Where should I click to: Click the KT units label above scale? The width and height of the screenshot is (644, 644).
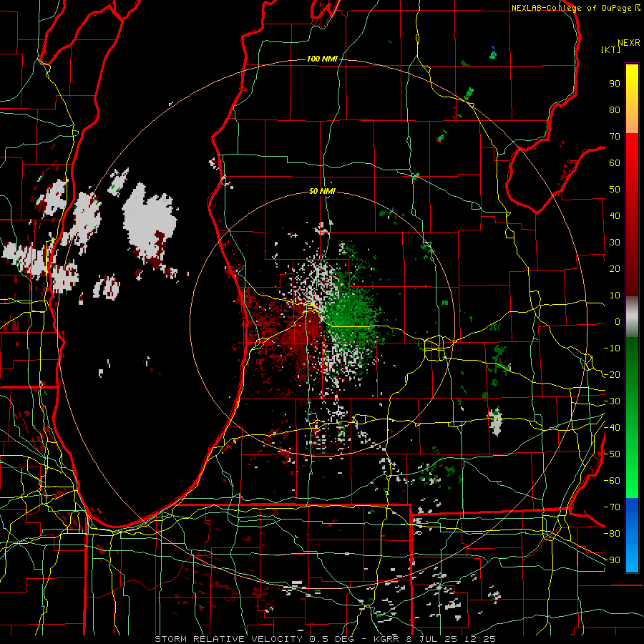(x=611, y=49)
